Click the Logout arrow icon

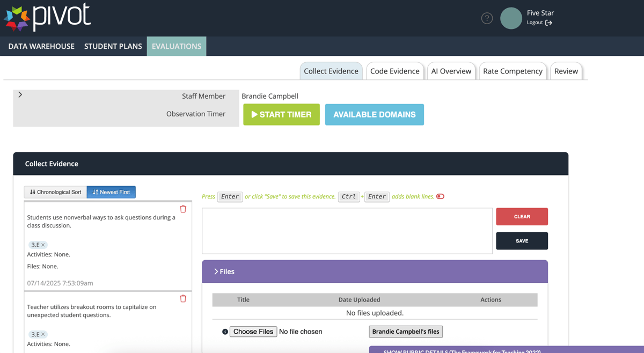pyautogui.click(x=548, y=23)
